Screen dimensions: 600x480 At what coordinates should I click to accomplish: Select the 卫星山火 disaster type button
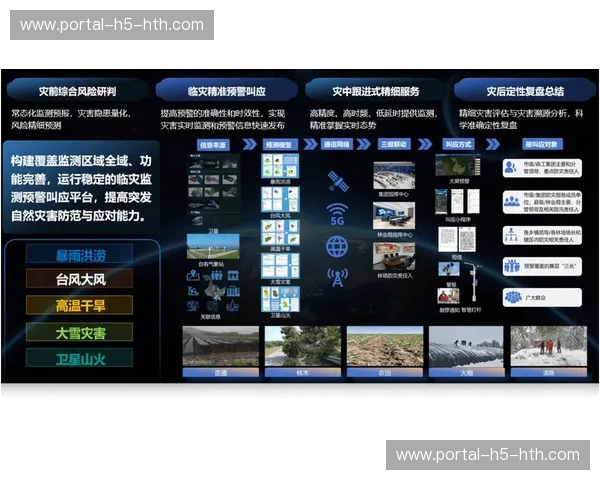point(80,359)
